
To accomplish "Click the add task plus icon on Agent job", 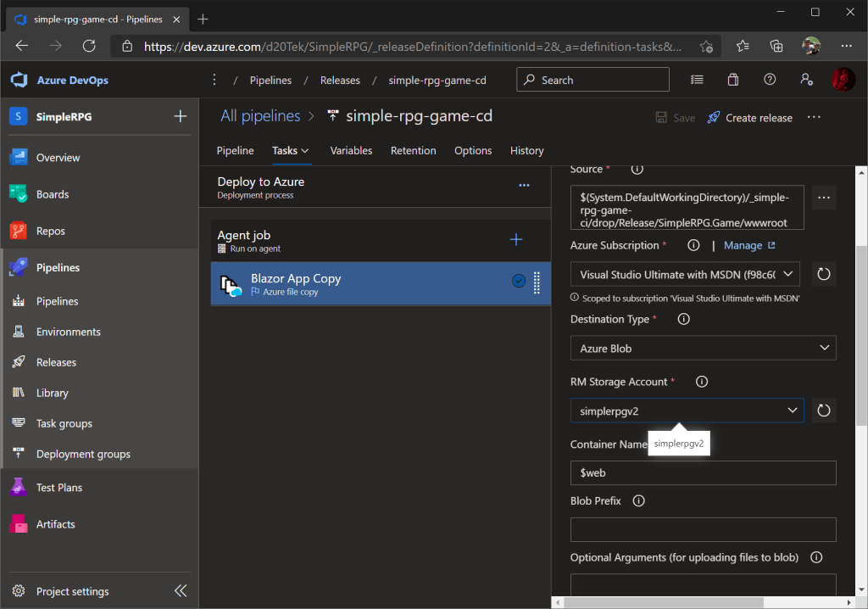I will 515,240.
